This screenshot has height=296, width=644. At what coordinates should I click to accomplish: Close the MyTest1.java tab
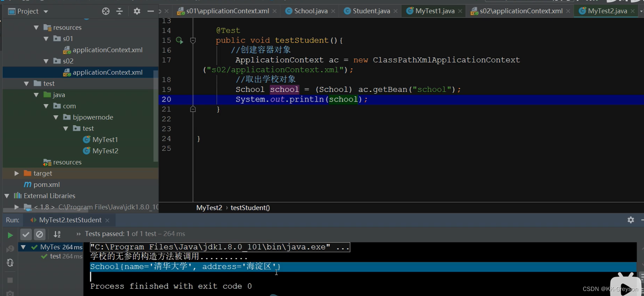coord(460,11)
